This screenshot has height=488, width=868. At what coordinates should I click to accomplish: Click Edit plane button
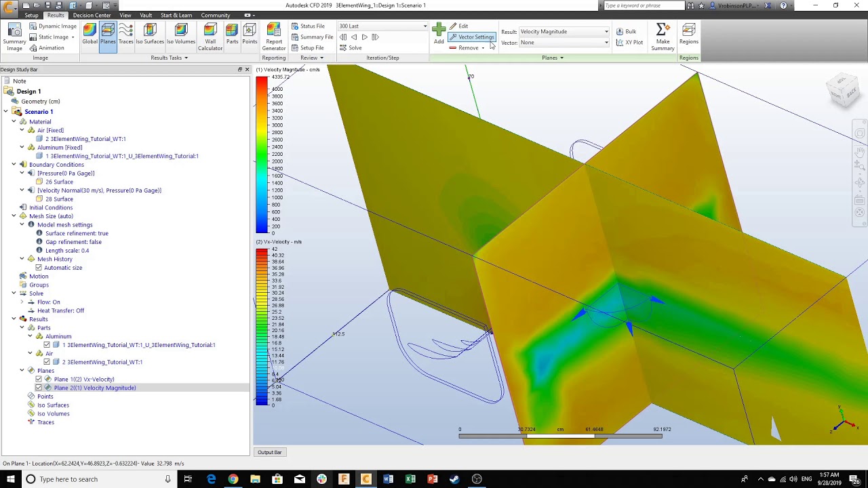click(458, 26)
